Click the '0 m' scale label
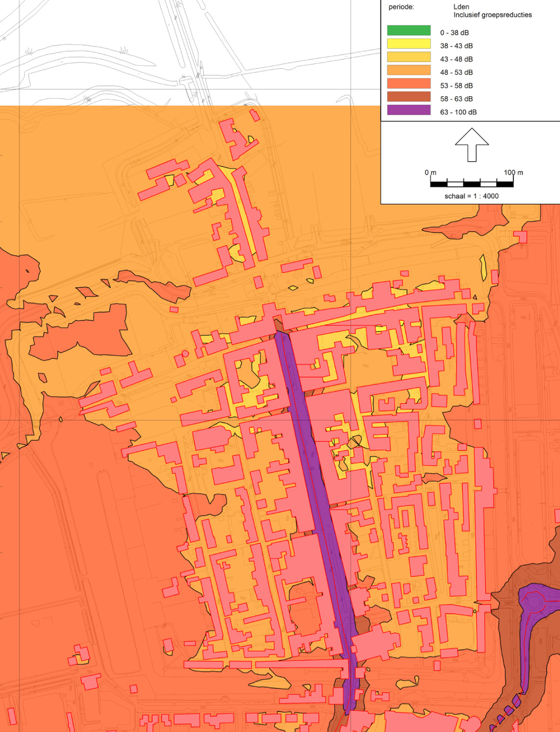560x732 pixels. 430,173
